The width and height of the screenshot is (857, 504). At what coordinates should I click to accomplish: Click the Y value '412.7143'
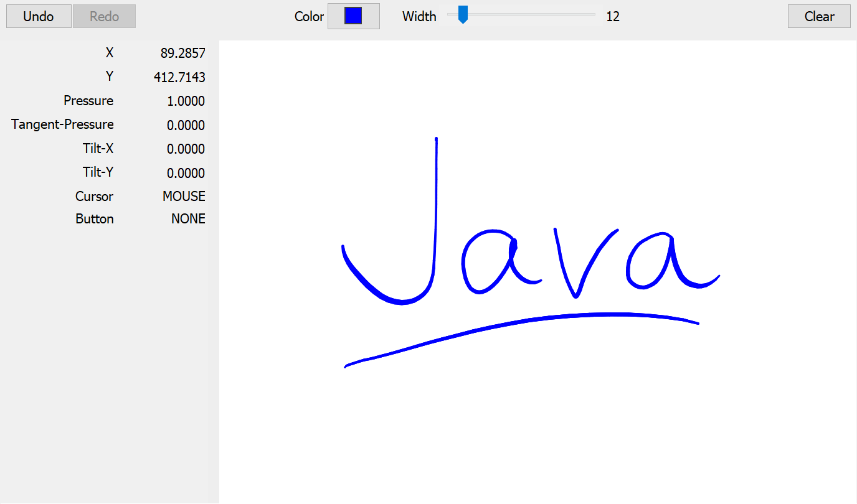click(179, 77)
